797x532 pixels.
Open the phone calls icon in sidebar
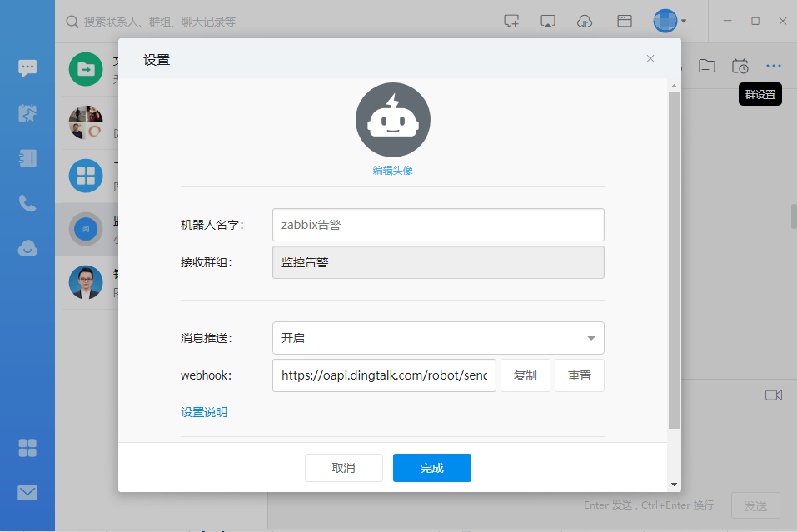click(27, 203)
